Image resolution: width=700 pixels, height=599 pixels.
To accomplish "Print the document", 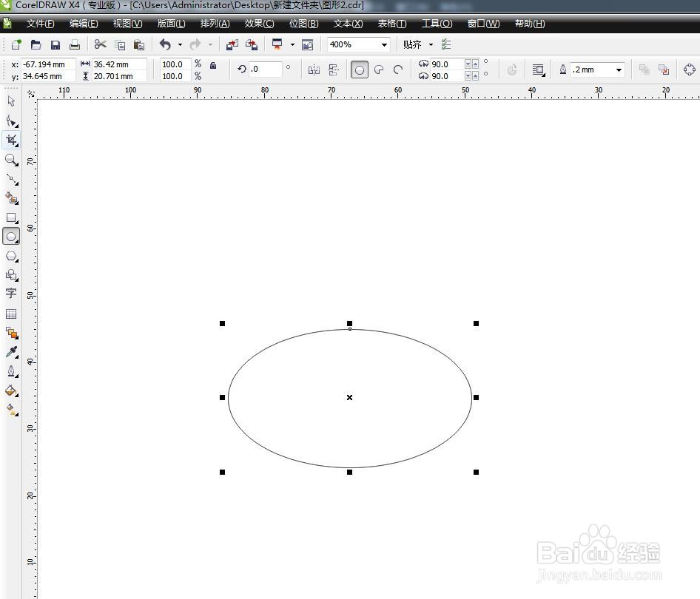I will click(x=75, y=44).
